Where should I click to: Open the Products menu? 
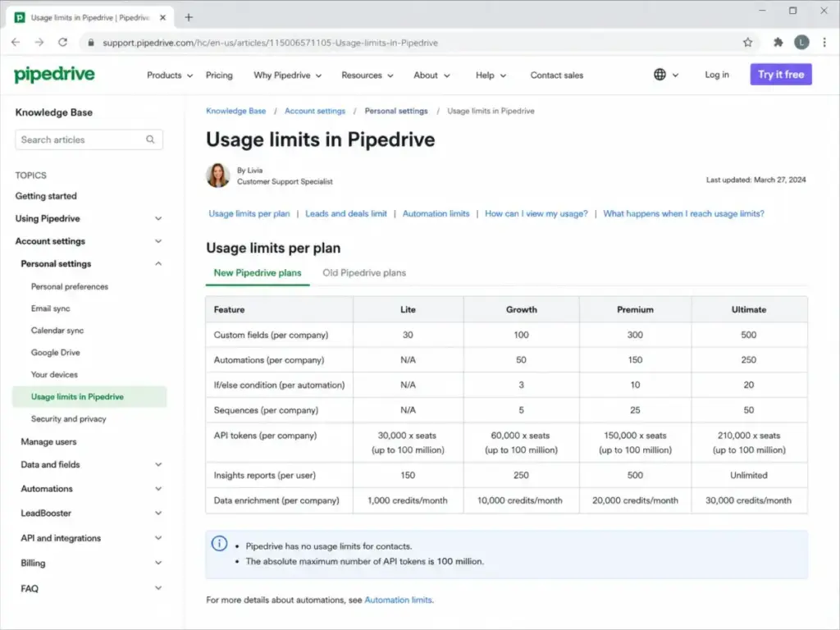click(x=170, y=75)
